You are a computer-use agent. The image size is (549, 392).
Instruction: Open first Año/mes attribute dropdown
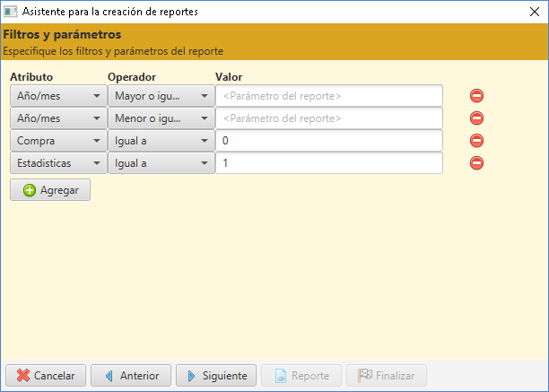(58, 96)
